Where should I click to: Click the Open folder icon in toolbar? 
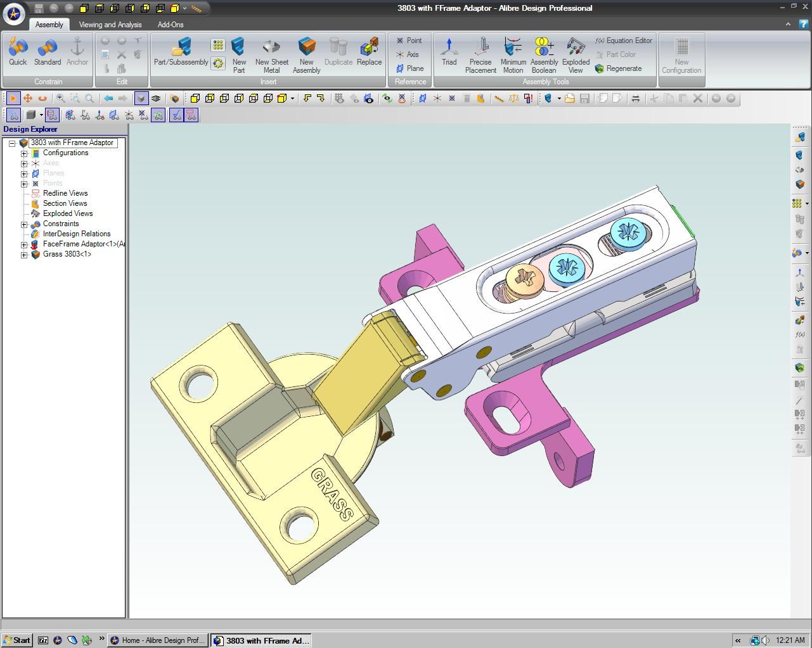click(570, 98)
